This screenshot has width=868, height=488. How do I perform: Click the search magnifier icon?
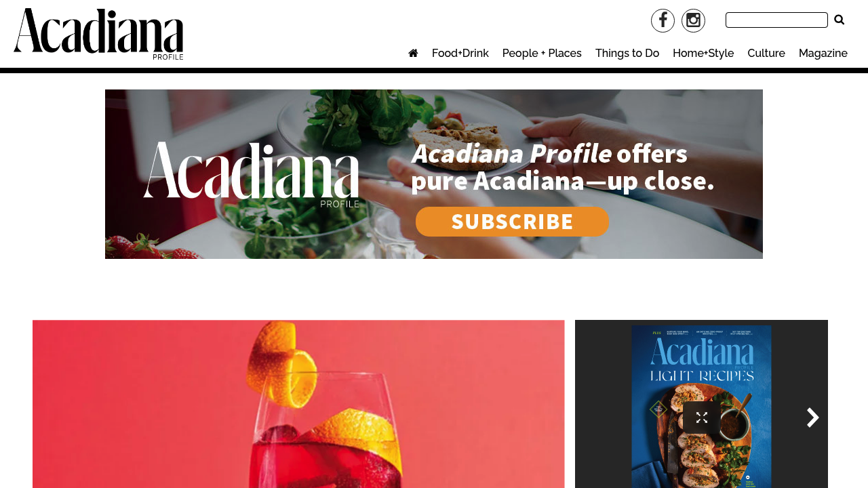pyautogui.click(x=839, y=20)
